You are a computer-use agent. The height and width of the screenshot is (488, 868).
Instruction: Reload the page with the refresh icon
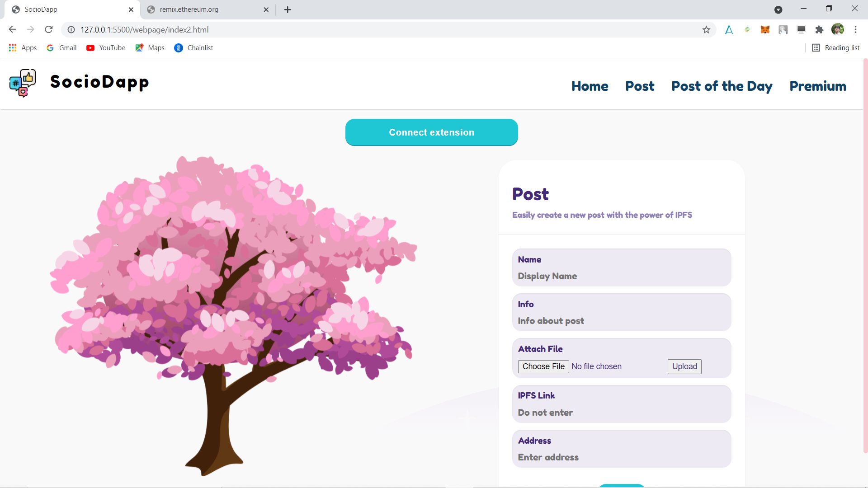click(x=49, y=30)
